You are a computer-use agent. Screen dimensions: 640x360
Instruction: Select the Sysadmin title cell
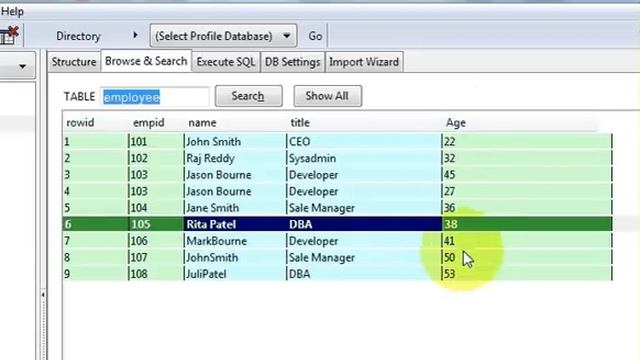pos(364,158)
